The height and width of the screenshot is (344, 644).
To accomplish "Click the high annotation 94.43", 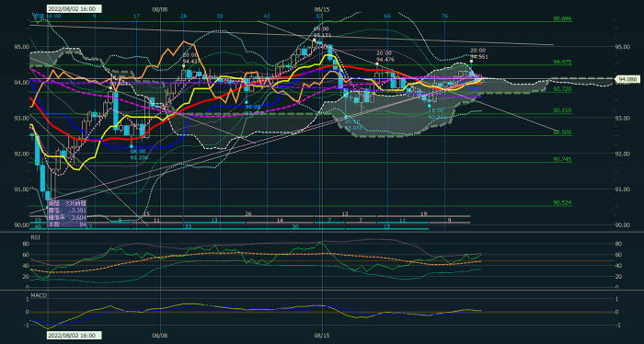I will 190,61.
